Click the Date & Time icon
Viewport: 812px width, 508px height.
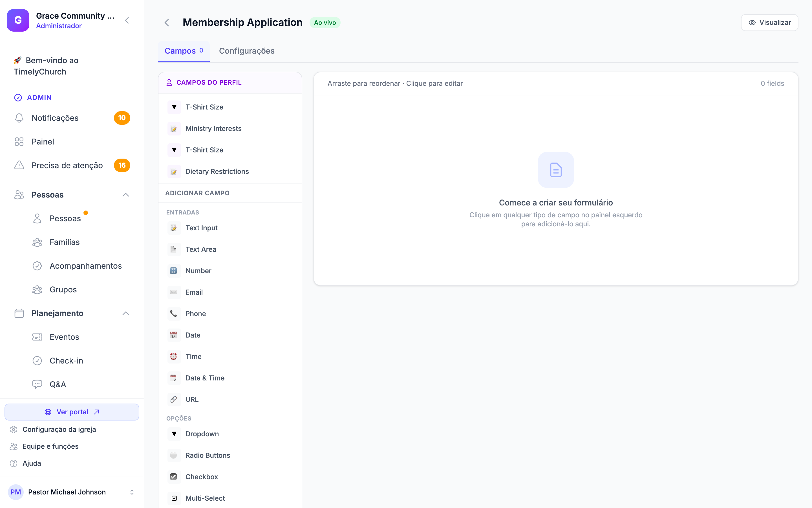tap(174, 378)
